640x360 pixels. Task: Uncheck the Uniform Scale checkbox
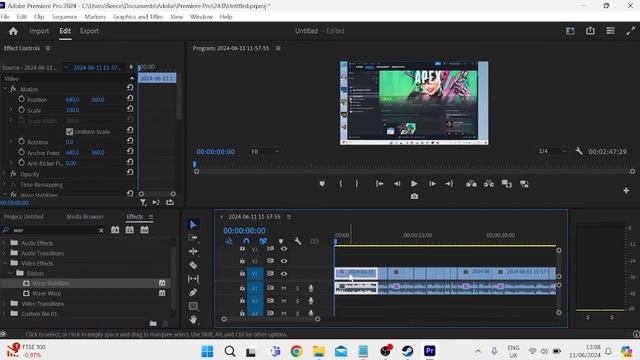[x=69, y=131]
